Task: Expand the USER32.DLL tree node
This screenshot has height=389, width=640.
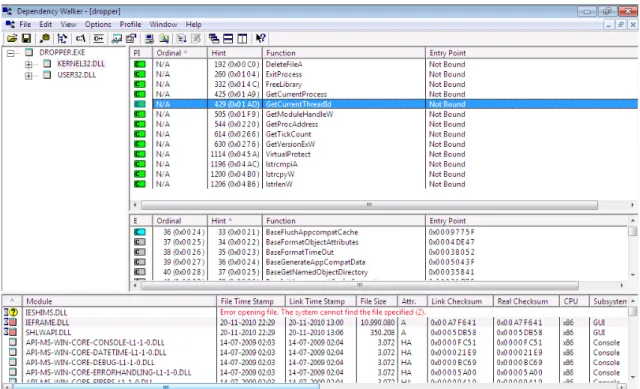Action: tap(29, 76)
